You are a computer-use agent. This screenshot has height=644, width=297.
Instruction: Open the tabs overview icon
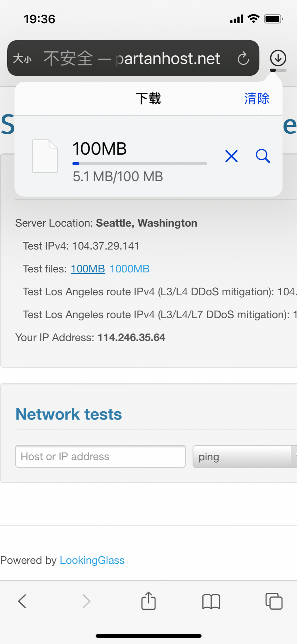tap(274, 601)
